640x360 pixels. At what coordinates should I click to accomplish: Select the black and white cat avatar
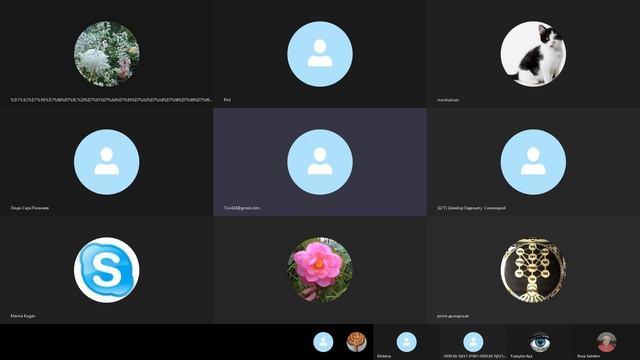(533, 54)
